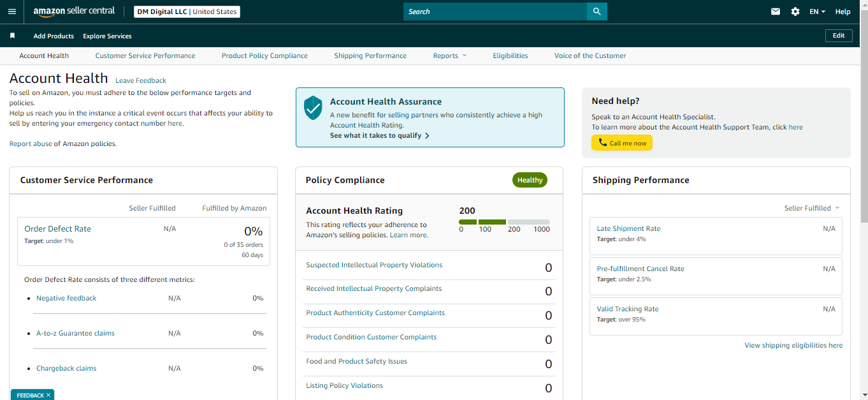Click the bookmark icon in the favorites bar
Image resolution: width=868 pixels, height=400 pixels.
pos(12,36)
